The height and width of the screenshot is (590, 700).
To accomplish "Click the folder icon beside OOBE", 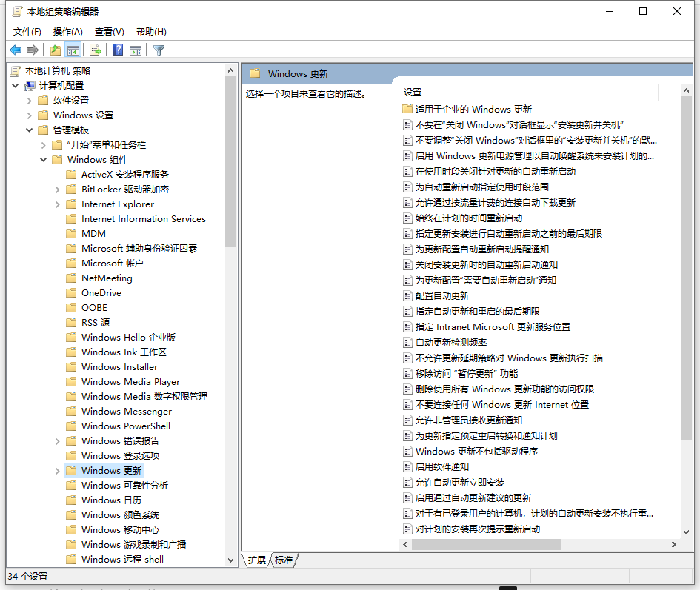I will (x=71, y=307).
